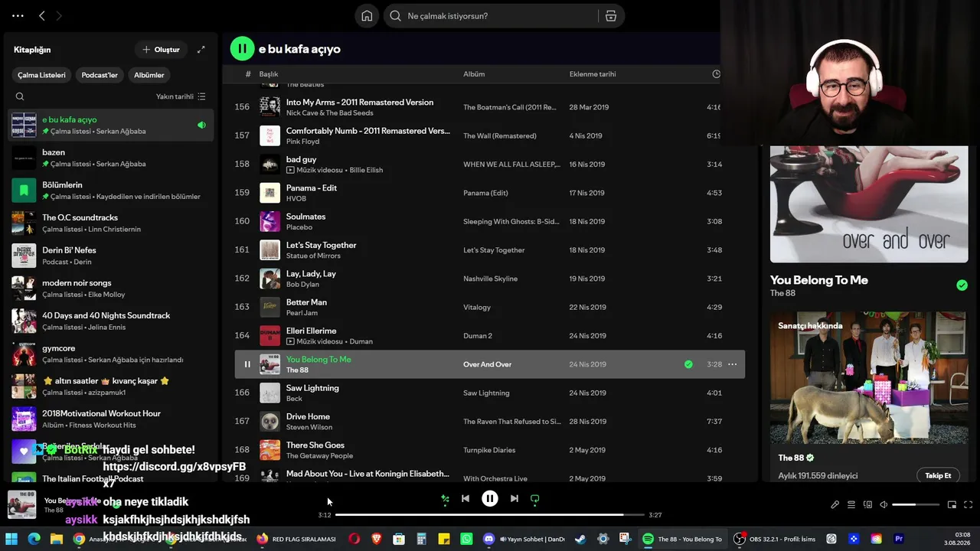Image resolution: width=980 pixels, height=551 pixels.
Task: Open the three-dot app menu at top left
Action: [x=18, y=16]
